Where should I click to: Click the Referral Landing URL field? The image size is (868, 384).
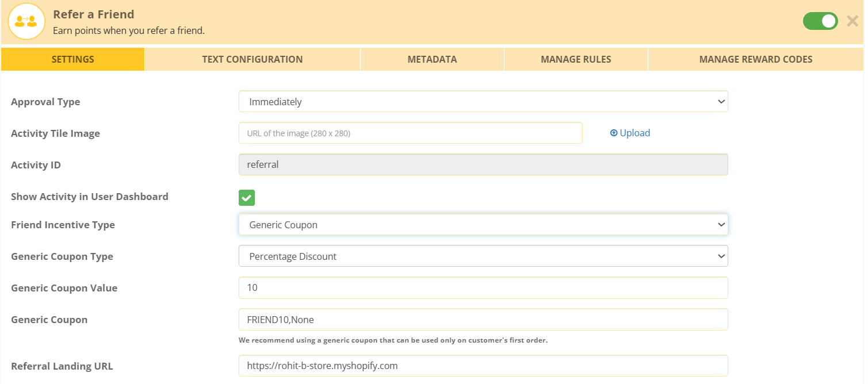click(483, 366)
